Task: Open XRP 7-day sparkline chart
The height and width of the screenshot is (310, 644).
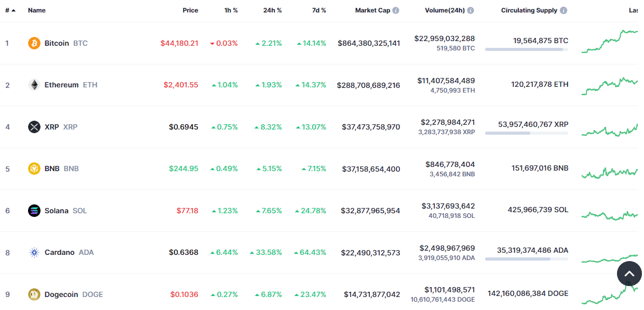Action: pyautogui.click(x=610, y=130)
